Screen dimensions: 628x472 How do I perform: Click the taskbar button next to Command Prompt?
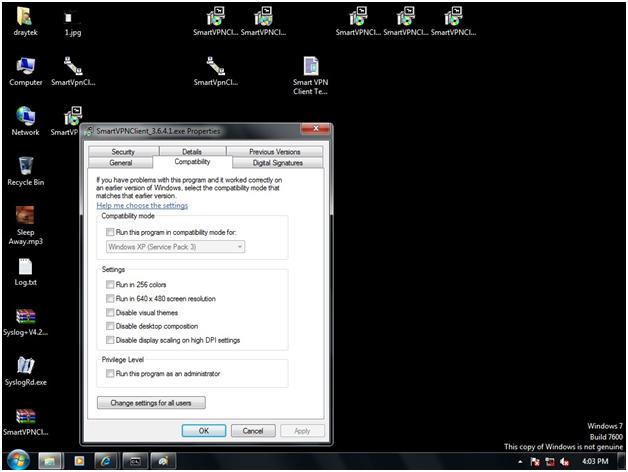163,461
